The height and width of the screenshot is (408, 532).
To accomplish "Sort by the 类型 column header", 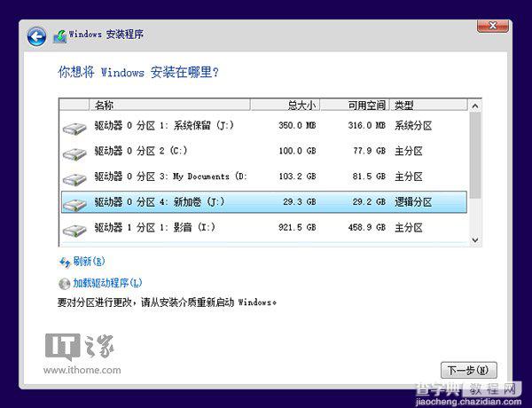I will [x=428, y=106].
